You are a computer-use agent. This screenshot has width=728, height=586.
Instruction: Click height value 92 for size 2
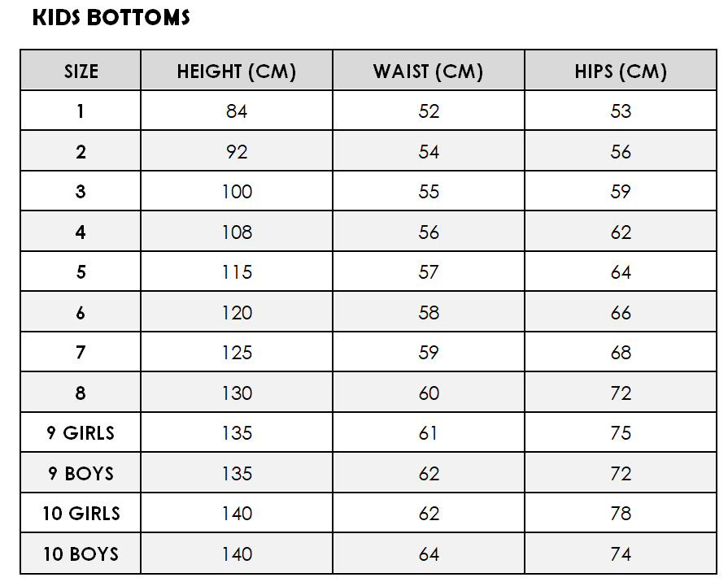[x=237, y=151]
